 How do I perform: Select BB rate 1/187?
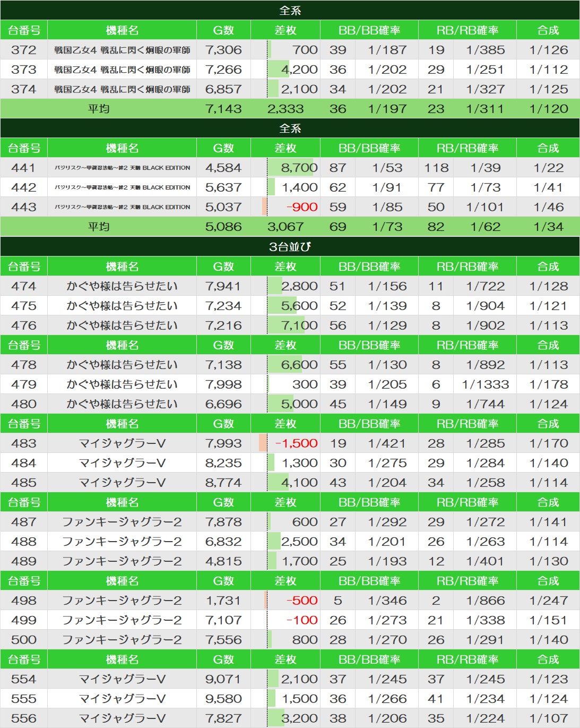[x=387, y=50]
